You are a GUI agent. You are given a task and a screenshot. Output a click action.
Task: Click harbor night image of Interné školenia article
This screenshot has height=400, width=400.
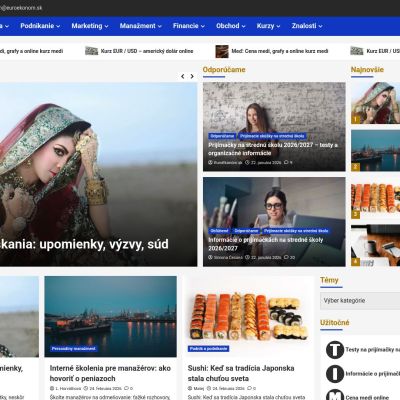click(111, 316)
